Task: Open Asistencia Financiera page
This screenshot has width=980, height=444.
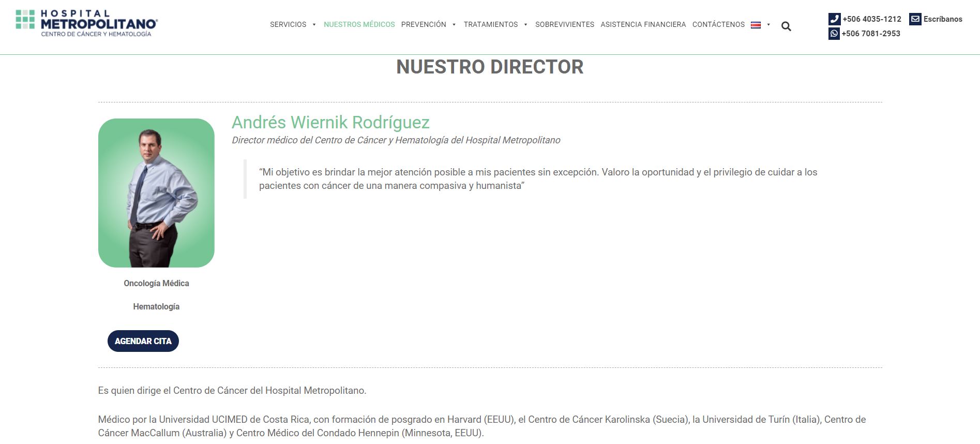Action: tap(643, 24)
